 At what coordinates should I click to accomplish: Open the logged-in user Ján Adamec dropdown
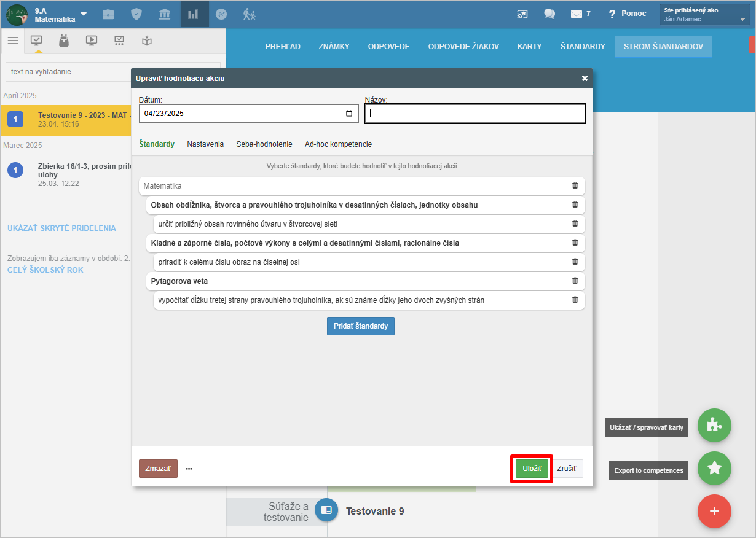click(704, 15)
